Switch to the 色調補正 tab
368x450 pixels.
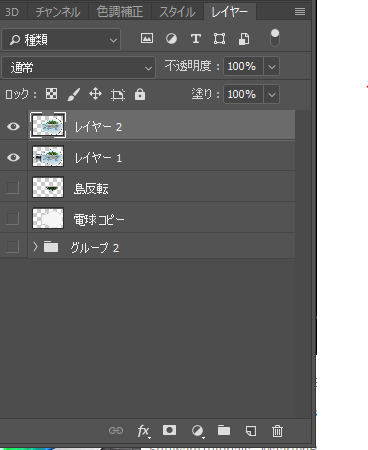click(x=120, y=12)
